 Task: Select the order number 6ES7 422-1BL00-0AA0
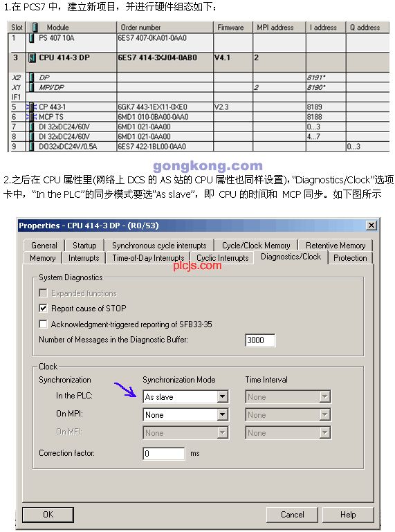(x=151, y=147)
